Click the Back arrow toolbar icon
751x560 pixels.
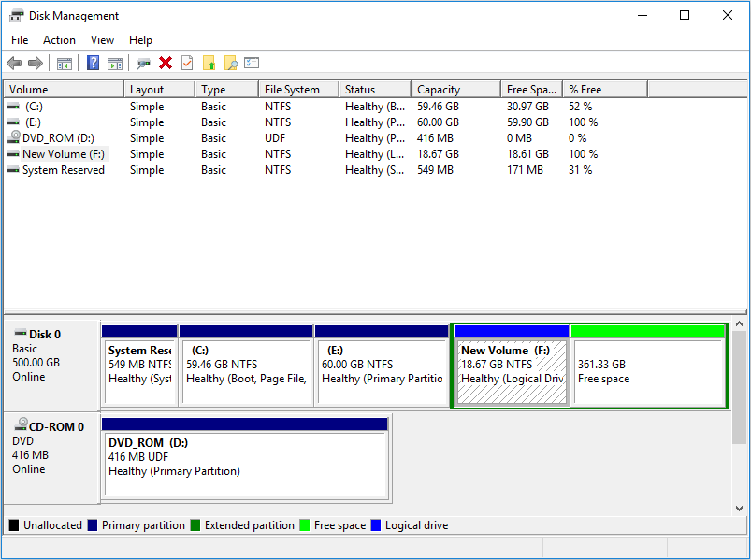click(x=14, y=63)
